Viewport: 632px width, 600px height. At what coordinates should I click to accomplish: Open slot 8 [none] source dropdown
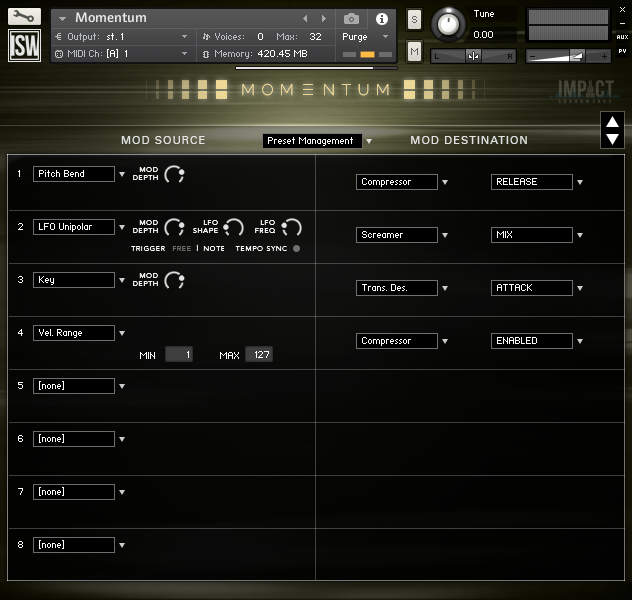pos(74,545)
